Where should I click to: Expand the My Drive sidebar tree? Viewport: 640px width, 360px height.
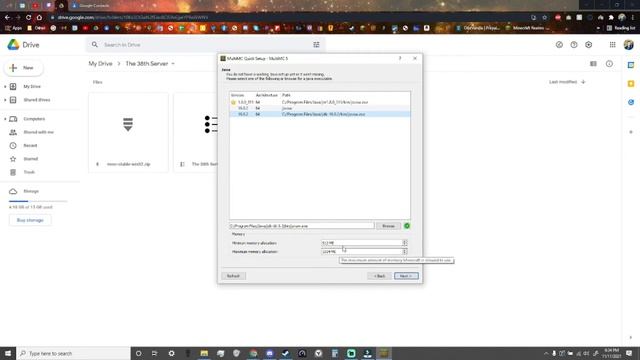click(x=5, y=87)
